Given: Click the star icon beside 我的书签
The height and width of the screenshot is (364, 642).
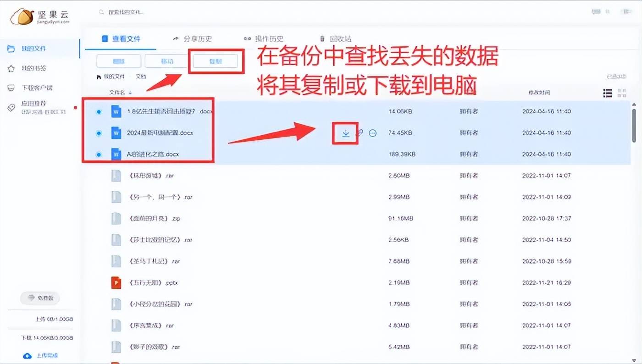Looking at the screenshot, I should coord(11,68).
